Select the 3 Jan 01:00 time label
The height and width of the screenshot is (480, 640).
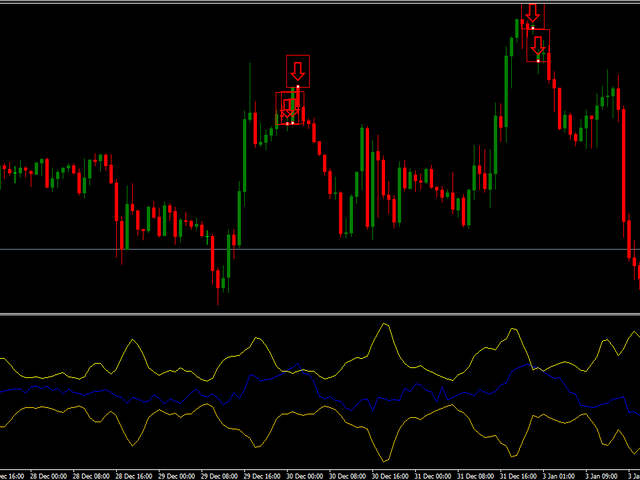(560, 476)
